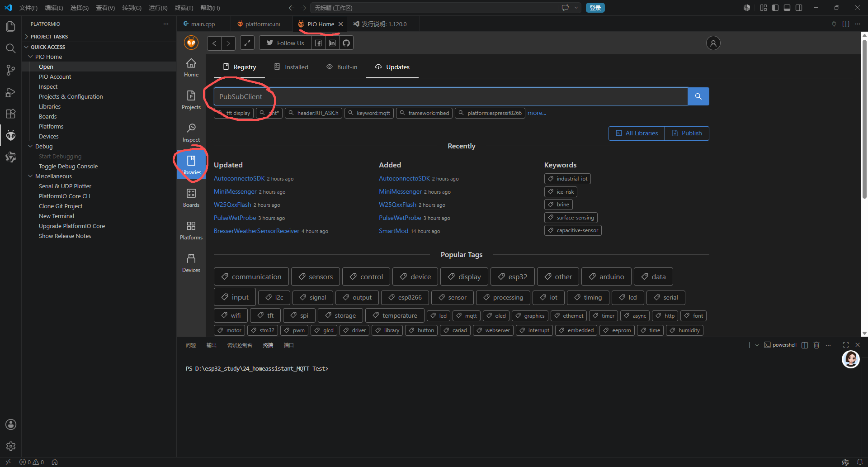
Task: Open Run and Debug view
Action: pos(11,92)
